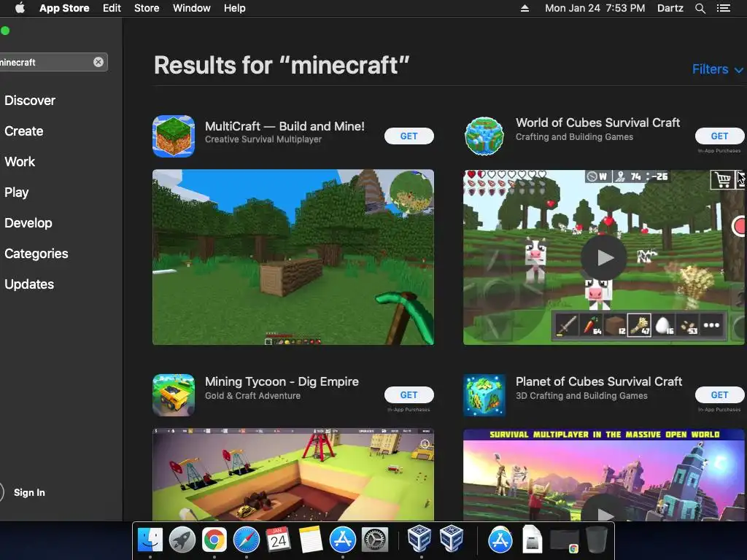
Task: View the Planet of Cubes preview image
Action: point(603,475)
